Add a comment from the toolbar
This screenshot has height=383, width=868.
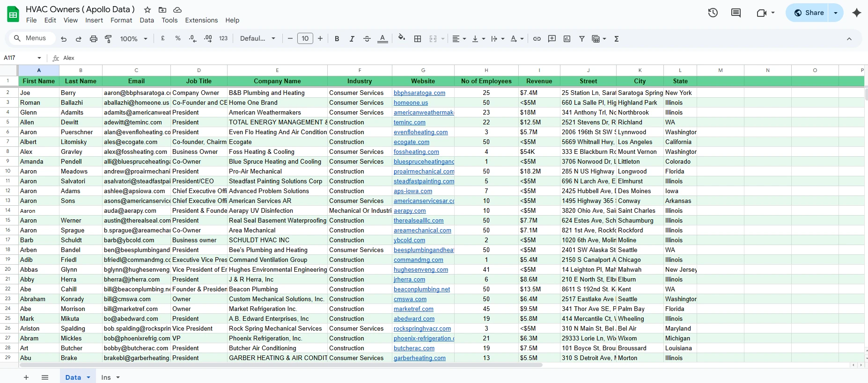click(x=552, y=39)
